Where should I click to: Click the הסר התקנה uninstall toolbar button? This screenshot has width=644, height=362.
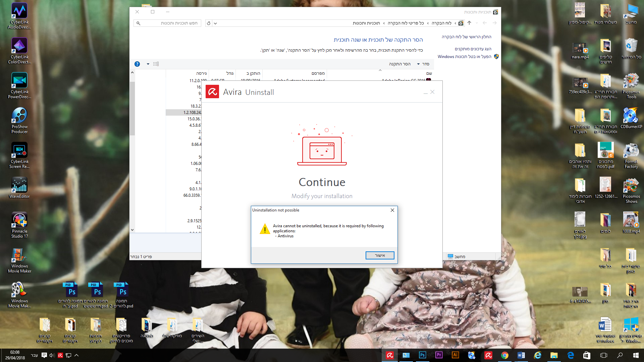click(x=399, y=64)
